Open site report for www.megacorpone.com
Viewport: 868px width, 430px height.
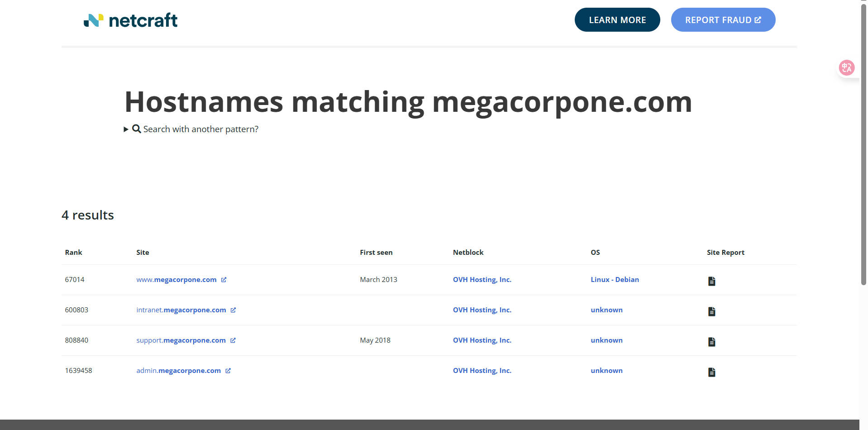[x=711, y=281]
